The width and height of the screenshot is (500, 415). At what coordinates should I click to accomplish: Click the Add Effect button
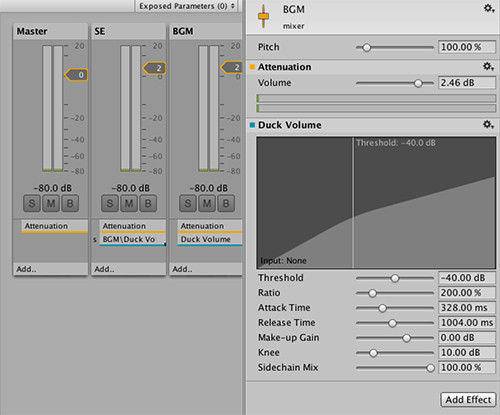coord(468,399)
